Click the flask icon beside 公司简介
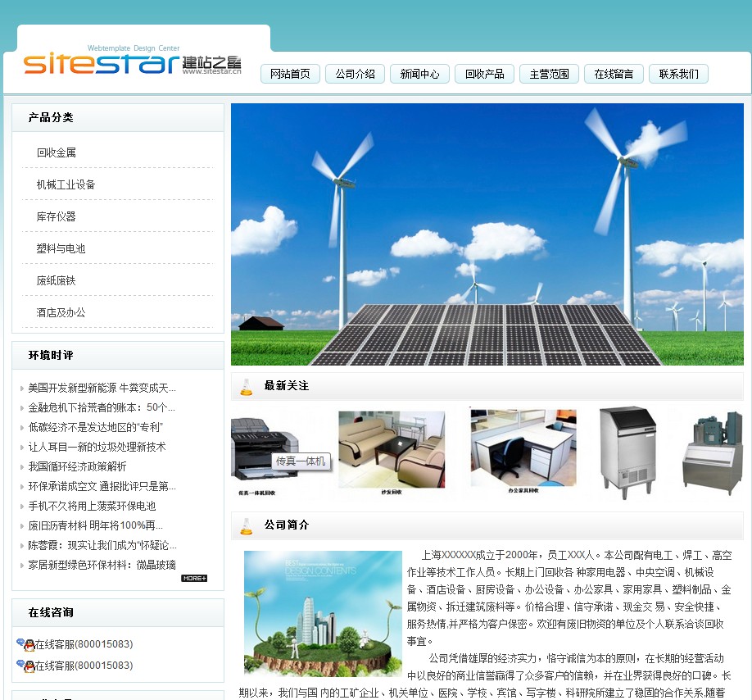Screen dimensions: 752x700 pyautogui.click(x=246, y=525)
